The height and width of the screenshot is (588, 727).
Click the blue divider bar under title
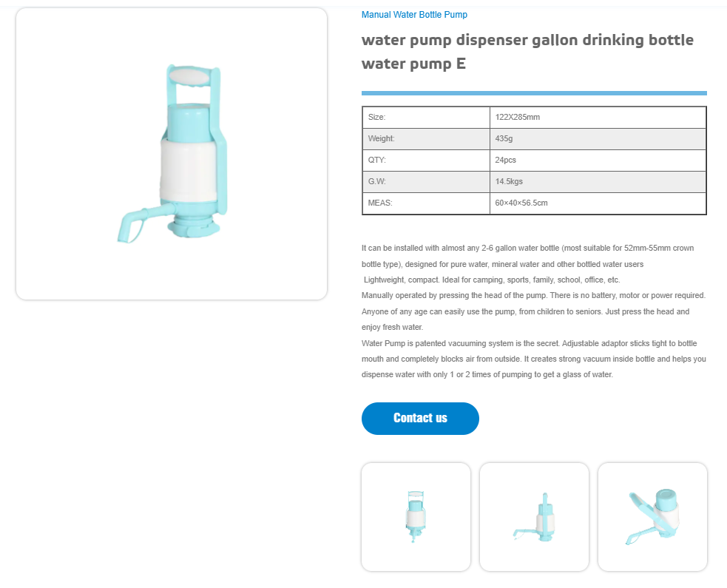click(534, 93)
